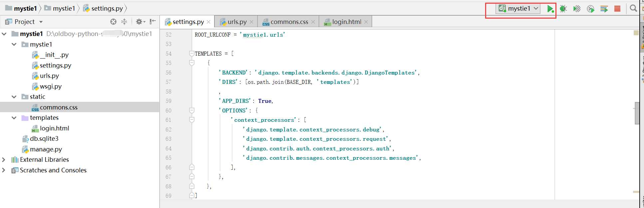Click the context_processors.request string line
Image resolution: width=644 pixels, height=208 pixels.
coord(316,139)
